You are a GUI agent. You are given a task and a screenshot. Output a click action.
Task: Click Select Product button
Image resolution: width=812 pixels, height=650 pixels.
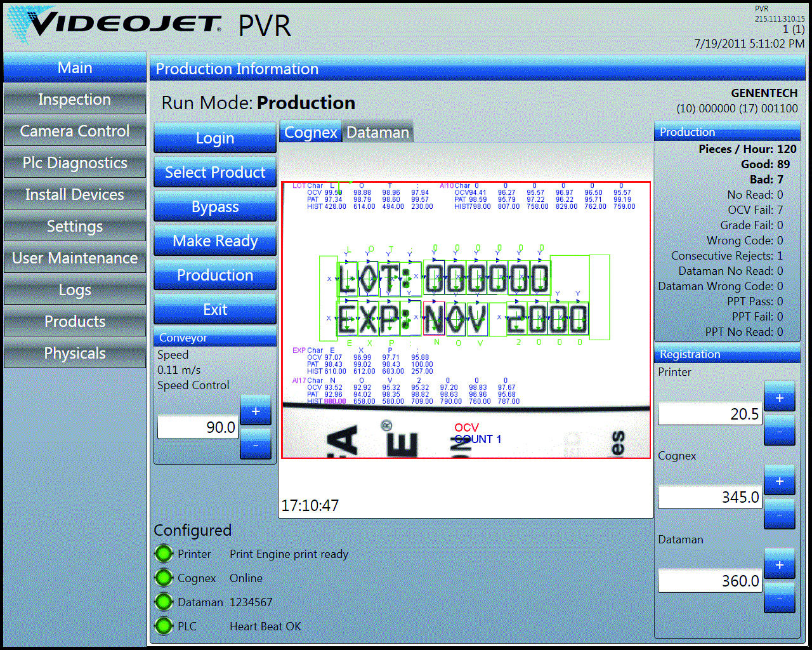coord(215,173)
